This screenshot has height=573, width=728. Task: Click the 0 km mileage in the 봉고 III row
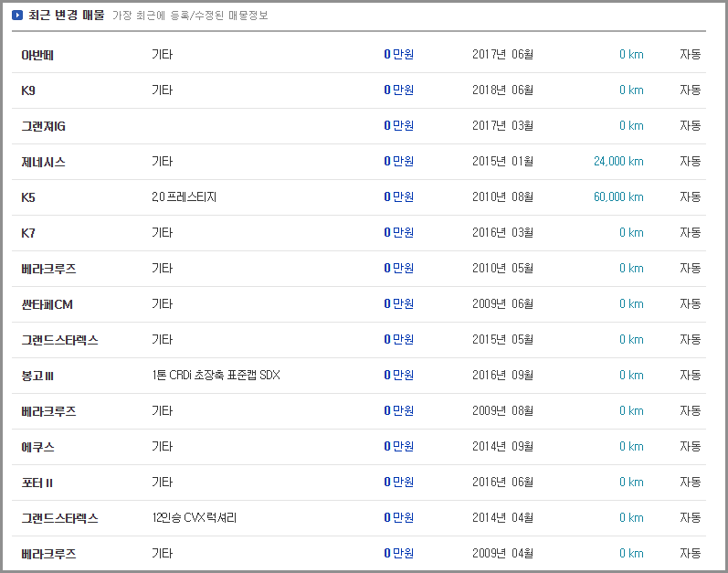click(x=631, y=376)
